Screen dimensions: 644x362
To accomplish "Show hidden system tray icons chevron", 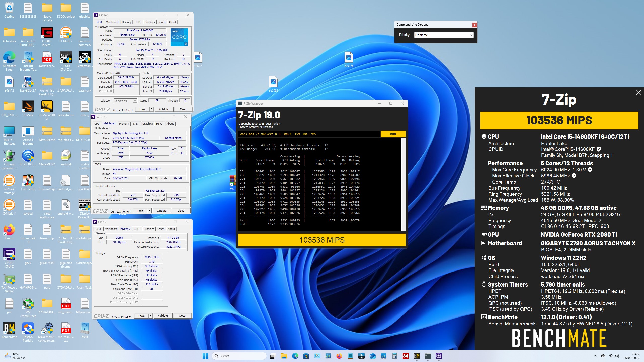I will coord(595,356).
